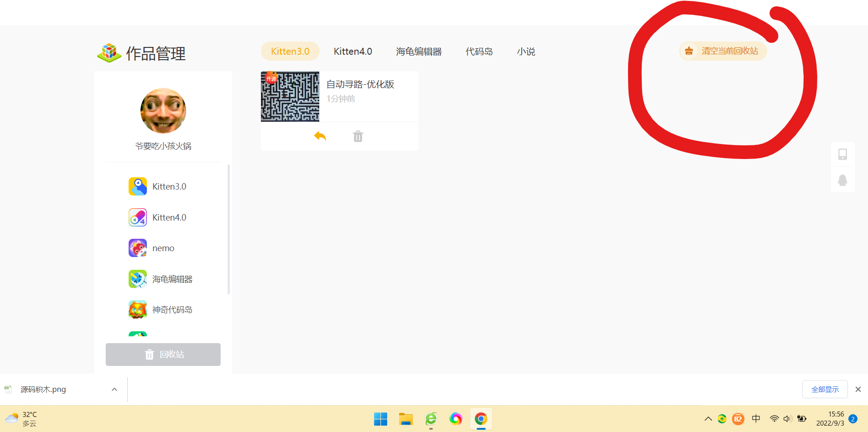Click the orange 82 tray icon
The image size is (868, 432).
coord(738,419)
